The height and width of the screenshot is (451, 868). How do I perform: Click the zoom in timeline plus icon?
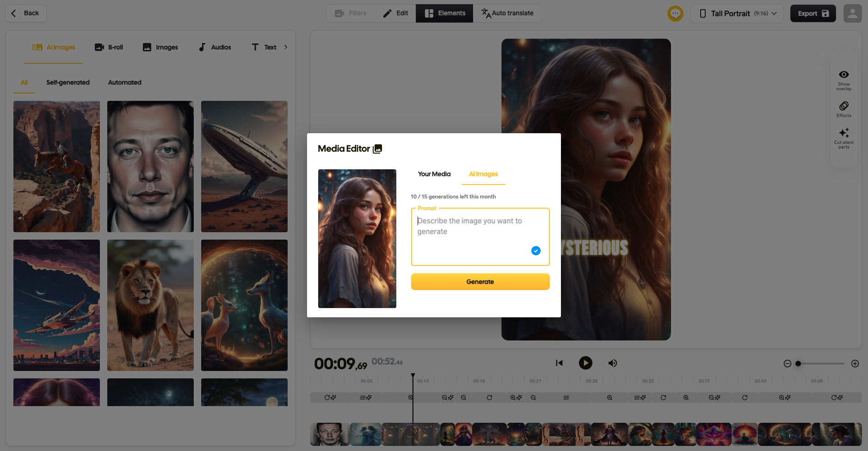pyautogui.click(x=855, y=364)
